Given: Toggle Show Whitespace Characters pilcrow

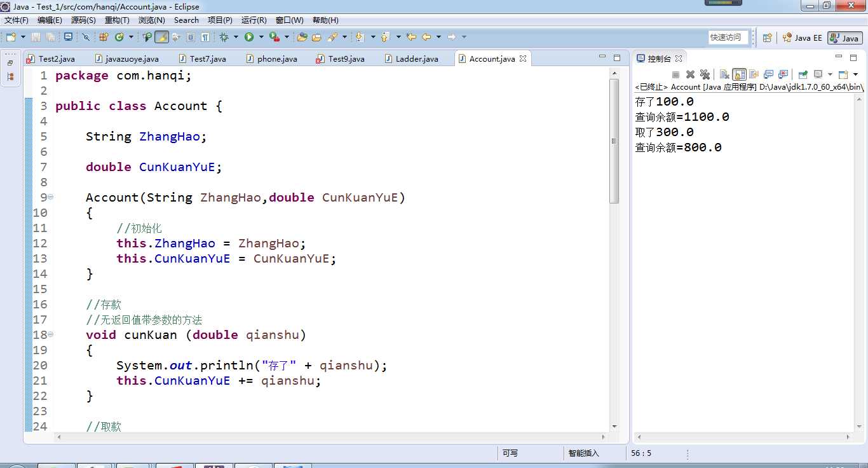Looking at the screenshot, I should pos(205,37).
